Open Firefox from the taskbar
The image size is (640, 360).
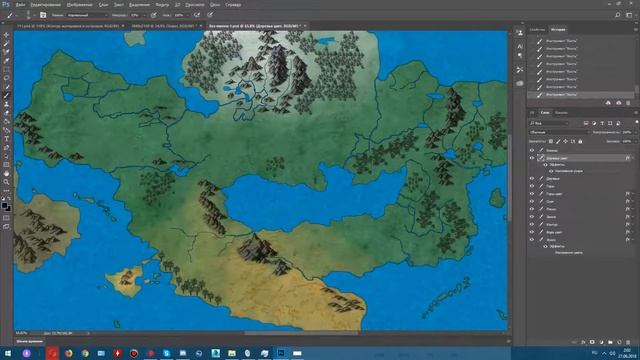coord(69,353)
